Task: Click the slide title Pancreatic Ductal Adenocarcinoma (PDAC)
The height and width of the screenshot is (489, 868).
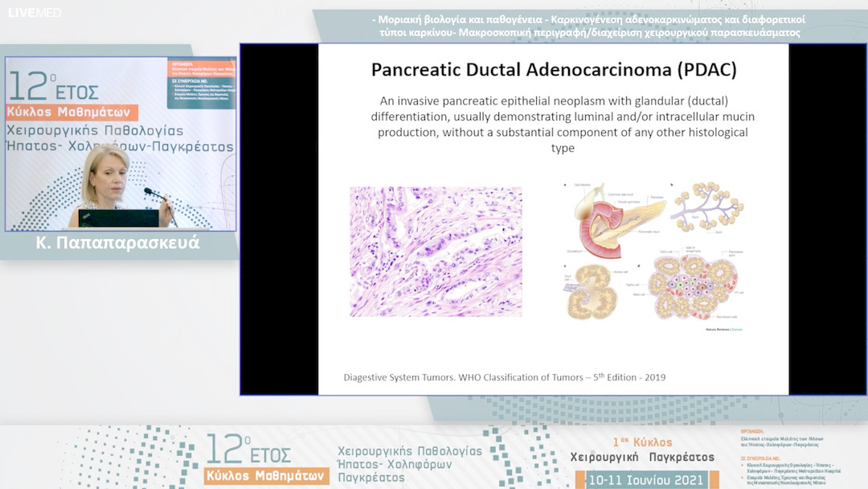Action: click(553, 70)
